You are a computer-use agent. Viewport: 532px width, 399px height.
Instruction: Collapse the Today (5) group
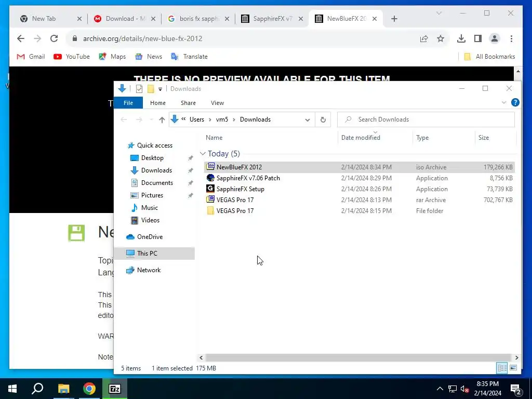[203, 154]
